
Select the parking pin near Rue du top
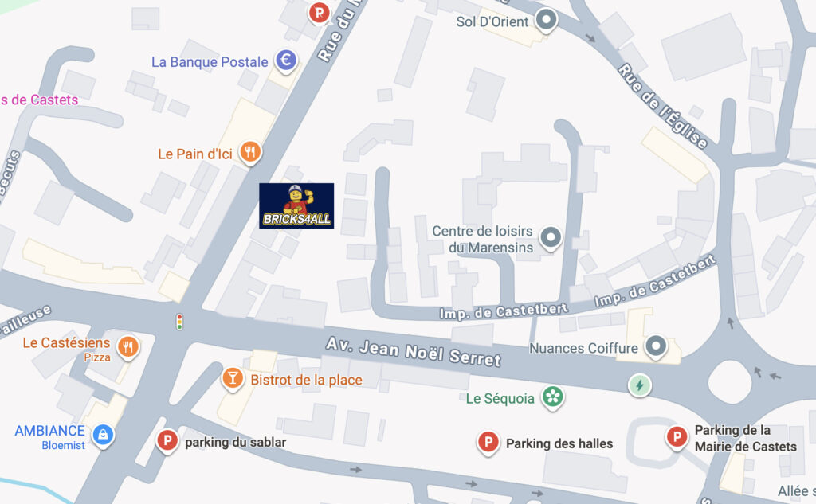tap(320, 13)
